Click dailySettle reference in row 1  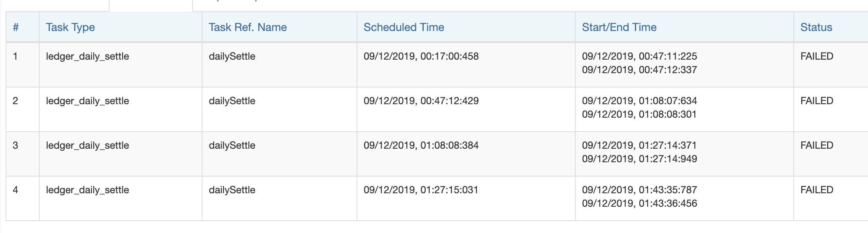(232, 56)
